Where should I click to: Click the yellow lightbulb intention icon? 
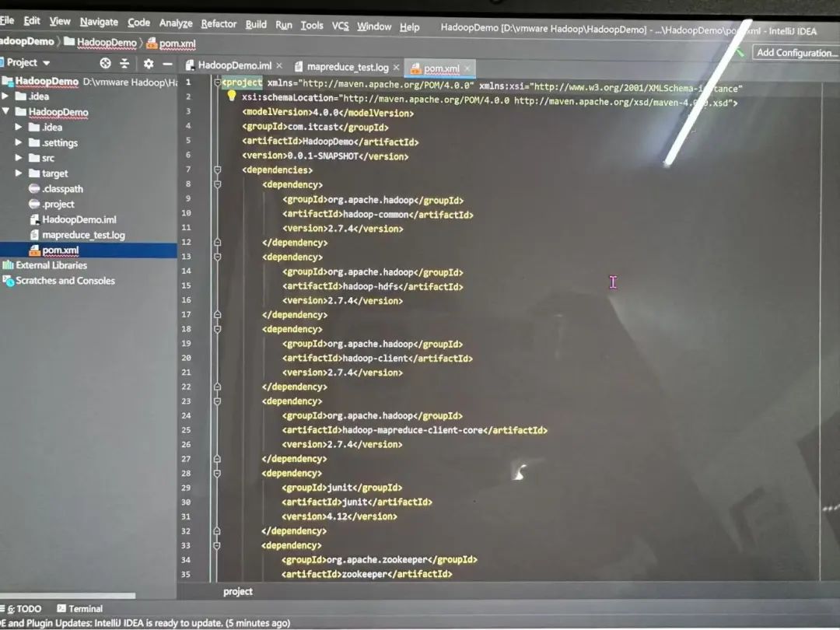[232, 96]
